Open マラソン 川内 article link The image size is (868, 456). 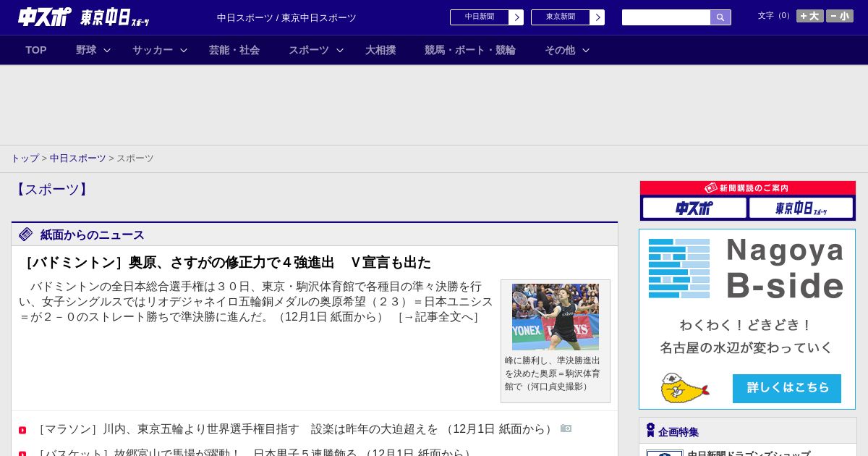click(x=296, y=429)
